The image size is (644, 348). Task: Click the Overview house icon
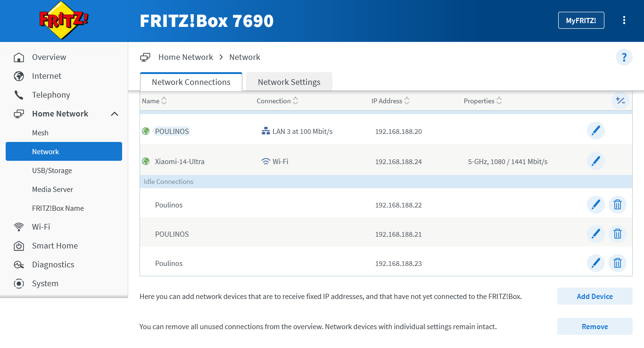tap(19, 58)
